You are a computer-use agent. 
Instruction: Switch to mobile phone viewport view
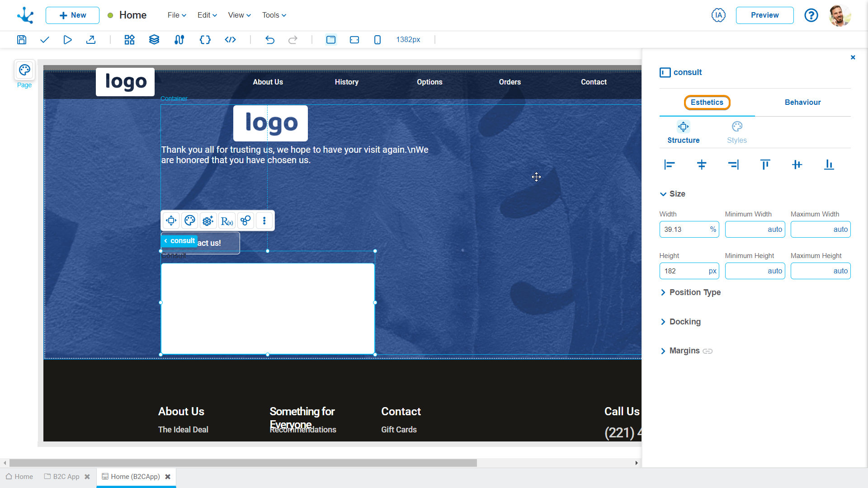[377, 40]
